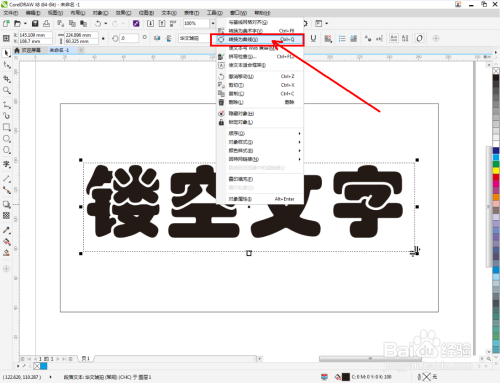Open the font name combo box
The height and width of the screenshot is (383, 500).
[194, 39]
